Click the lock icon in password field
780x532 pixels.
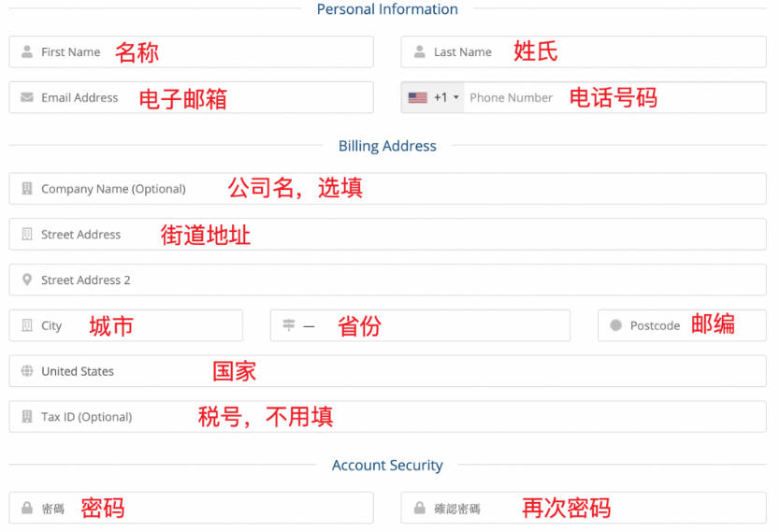(27, 508)
